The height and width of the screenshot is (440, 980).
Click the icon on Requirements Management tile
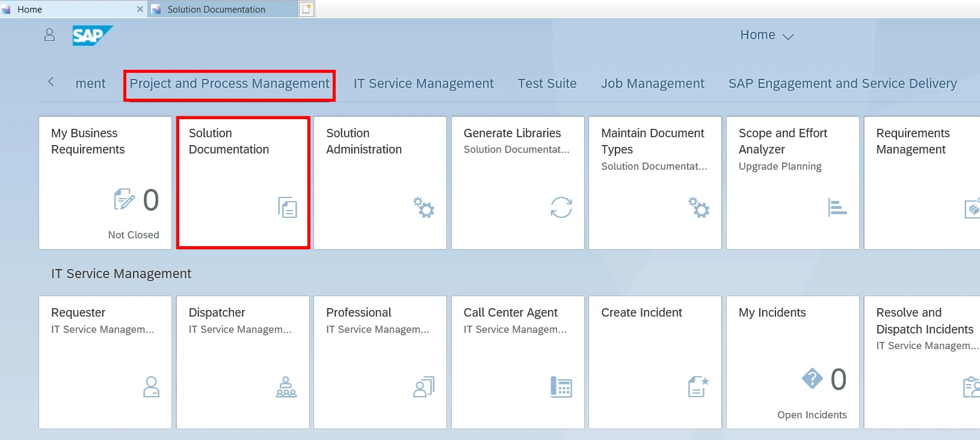click(x=972, y=208)
